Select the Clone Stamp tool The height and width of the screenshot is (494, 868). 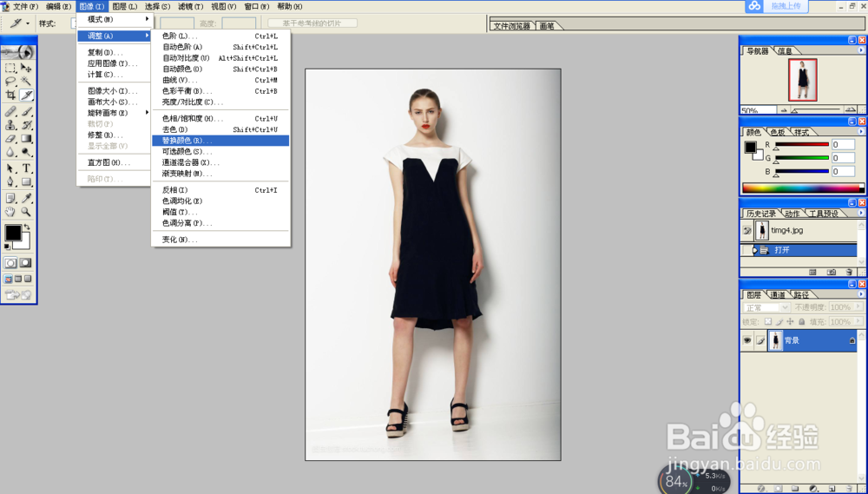(x=10, y=125)
